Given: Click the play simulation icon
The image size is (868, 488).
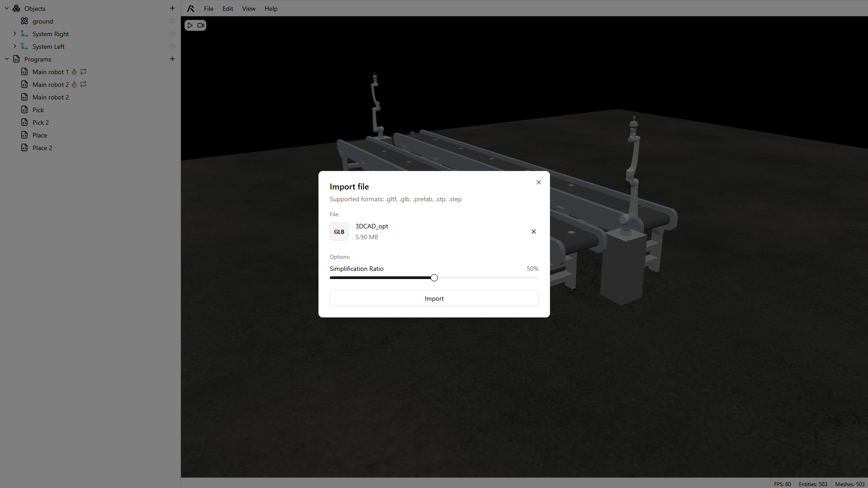Looking at the screenshot, I should tap(190, 25).
